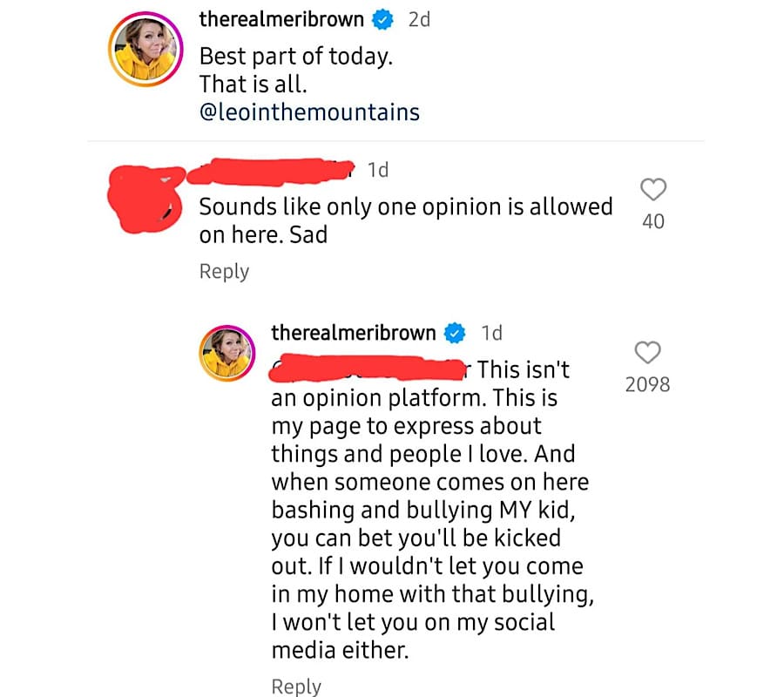View the 40 people who liked the comment
The image size is (784, 697).
(652, 221)
